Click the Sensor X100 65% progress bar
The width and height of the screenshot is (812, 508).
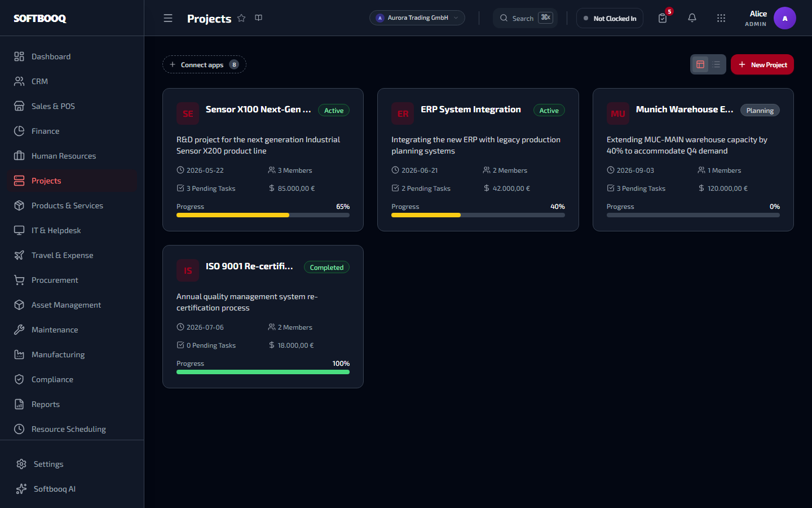click(263, 215)
